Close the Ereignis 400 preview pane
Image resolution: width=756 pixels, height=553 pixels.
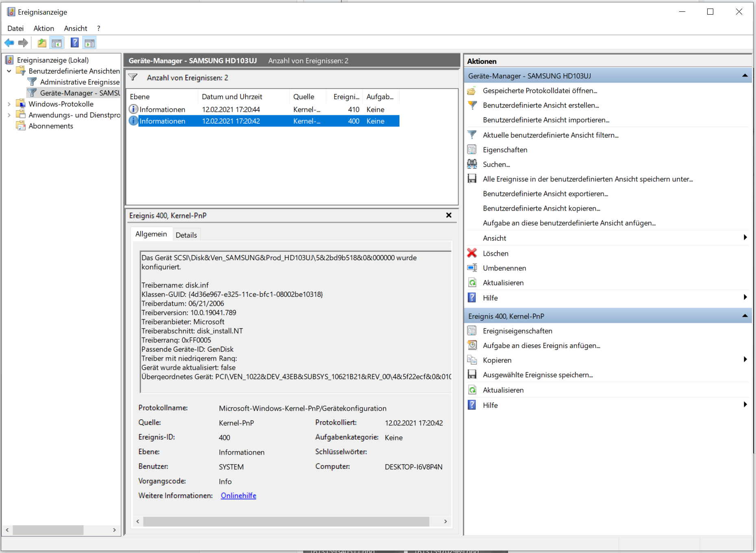[x=449, y=215]
